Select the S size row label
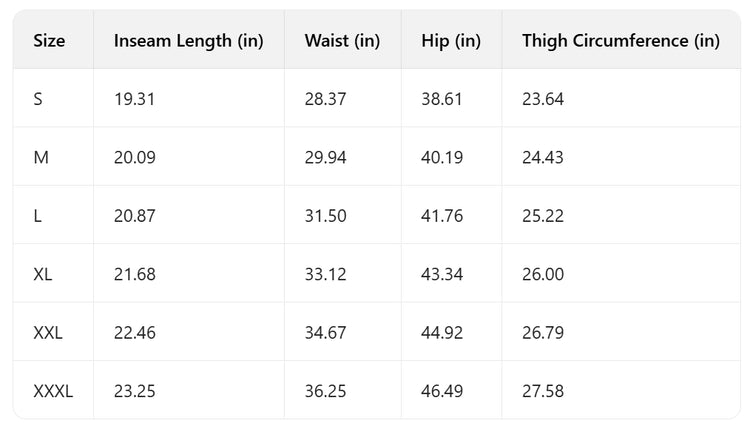Image resolution: width=750 pixels, height=426 pixels. 38,99
